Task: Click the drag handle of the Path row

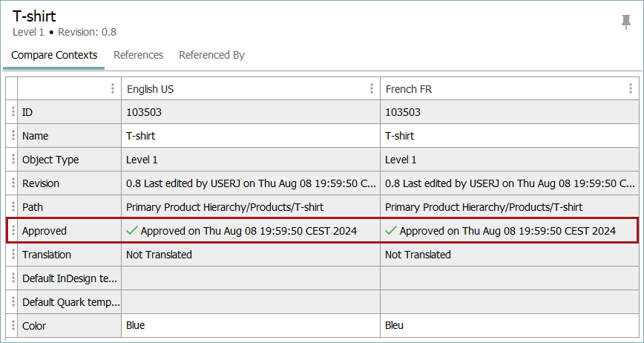Action: click(x=13, y=207)
